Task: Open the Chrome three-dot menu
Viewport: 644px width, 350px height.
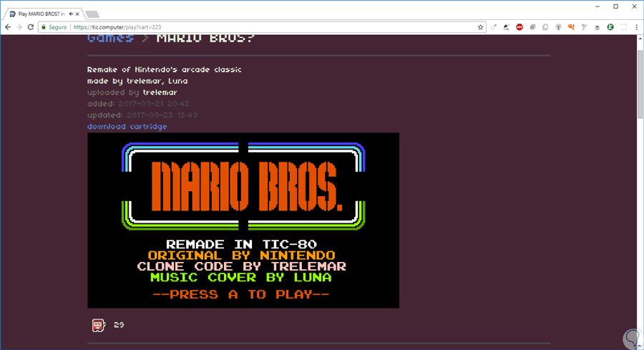Action: (x=637, y=27)
